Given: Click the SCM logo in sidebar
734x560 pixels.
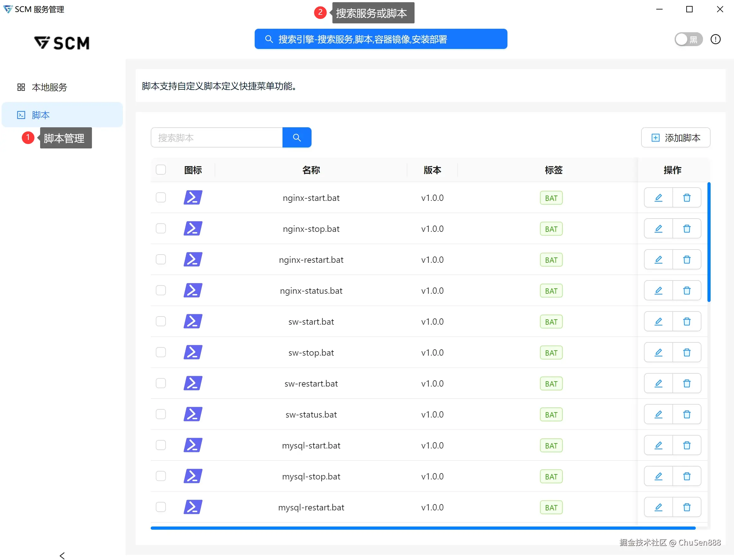Looking at the screenshot, I should (x=62, y=43).
